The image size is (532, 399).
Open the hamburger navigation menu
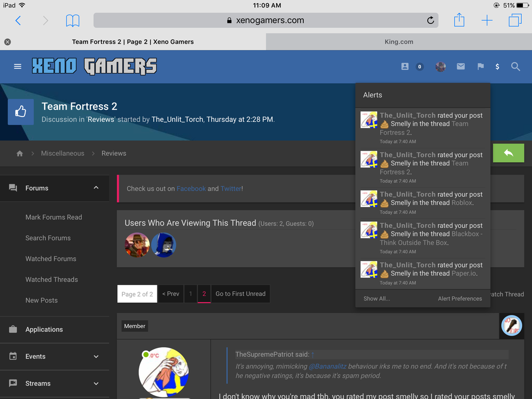(x=18, y=66)
